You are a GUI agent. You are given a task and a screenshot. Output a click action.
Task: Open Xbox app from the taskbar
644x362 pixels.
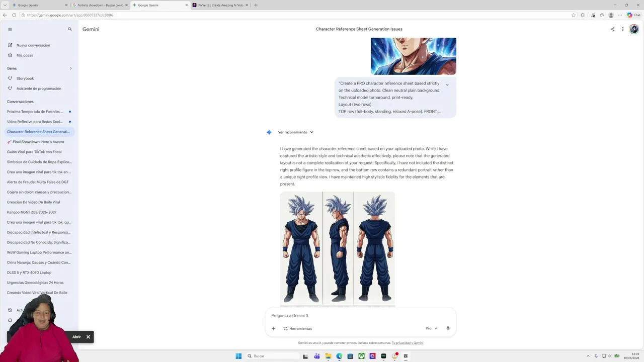point(361,356)
